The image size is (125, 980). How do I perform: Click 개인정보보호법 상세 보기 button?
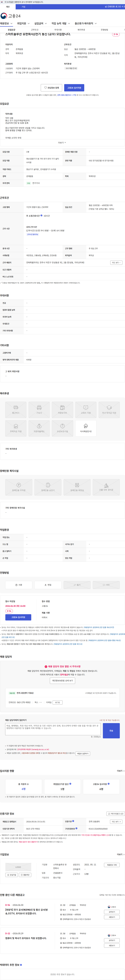62,681
